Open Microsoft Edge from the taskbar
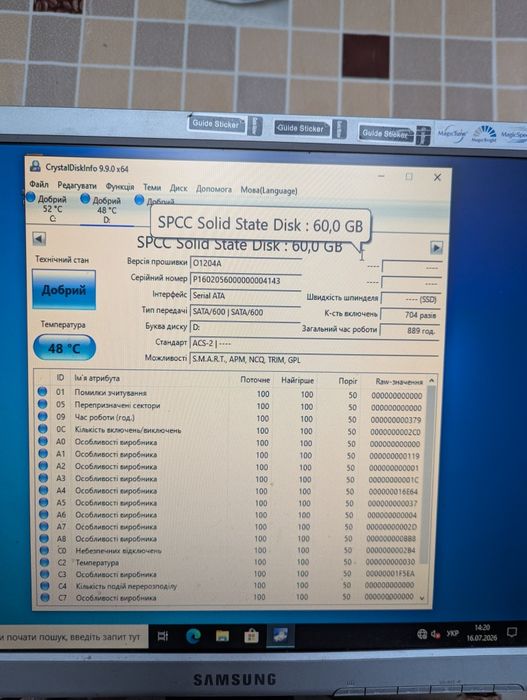527x700 pixels. coord(193,636)
